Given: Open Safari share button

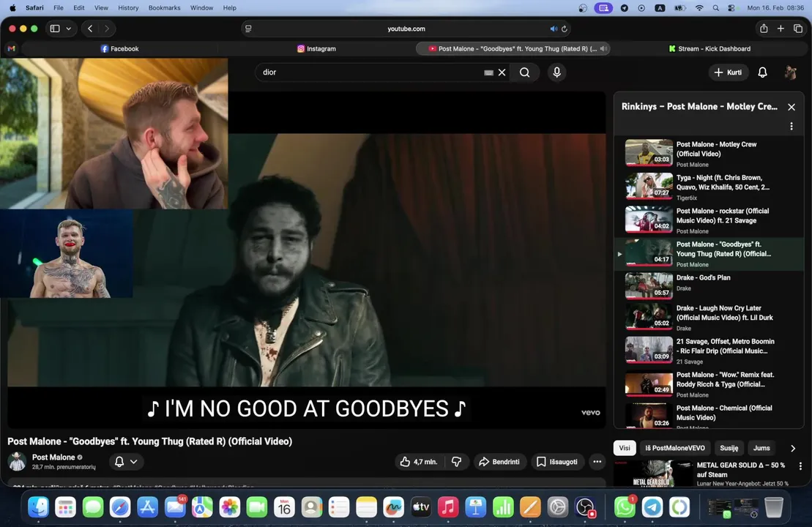Looking at the screenshot, I should (x=764, y=29).
